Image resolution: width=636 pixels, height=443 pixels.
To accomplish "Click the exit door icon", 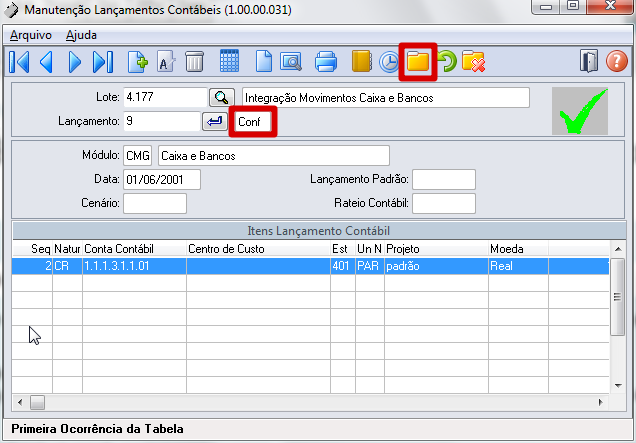I will (589, 62).
